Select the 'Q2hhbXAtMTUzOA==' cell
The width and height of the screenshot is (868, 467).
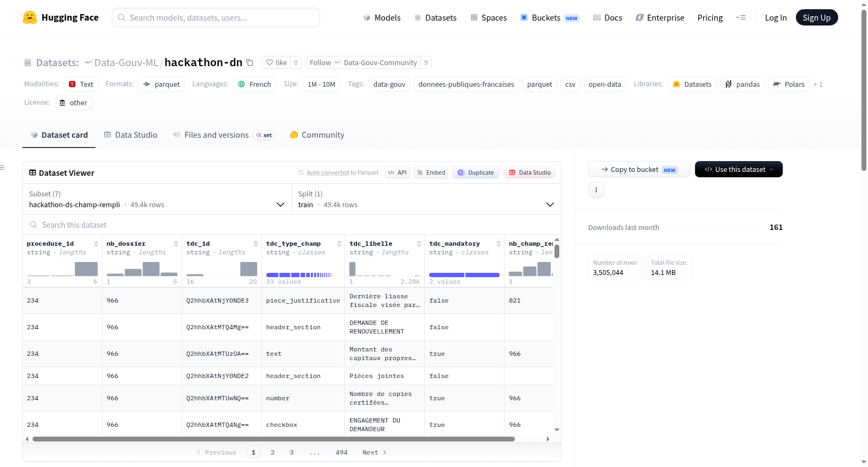(x=222, y=354)
